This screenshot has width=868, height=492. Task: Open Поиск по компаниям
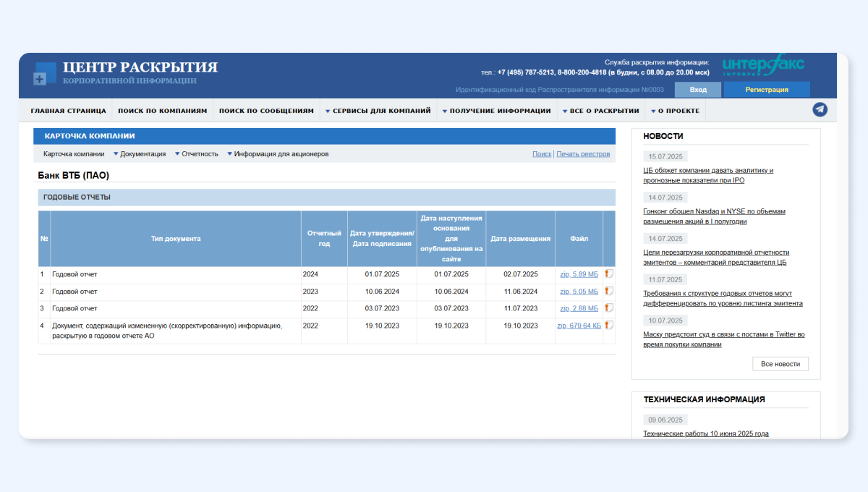point(163,111)
